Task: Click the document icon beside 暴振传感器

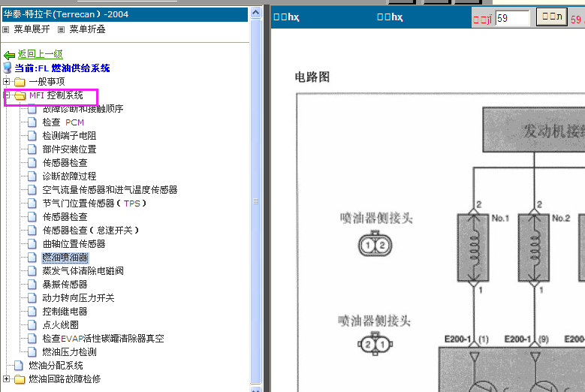Action: click(32, 284)
